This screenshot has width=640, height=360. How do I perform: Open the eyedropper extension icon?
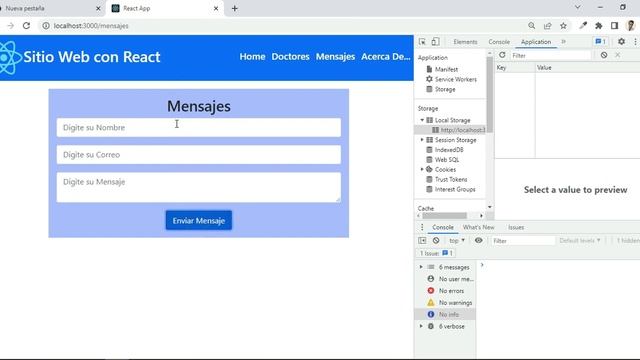point(583,26)
